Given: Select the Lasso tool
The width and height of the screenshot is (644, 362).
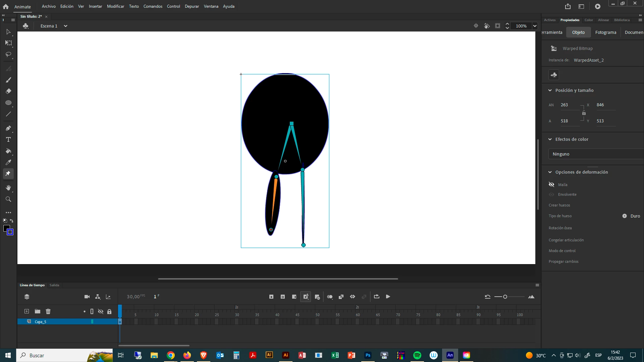Looking at the screenshot, I should click(x=8, y=54).
